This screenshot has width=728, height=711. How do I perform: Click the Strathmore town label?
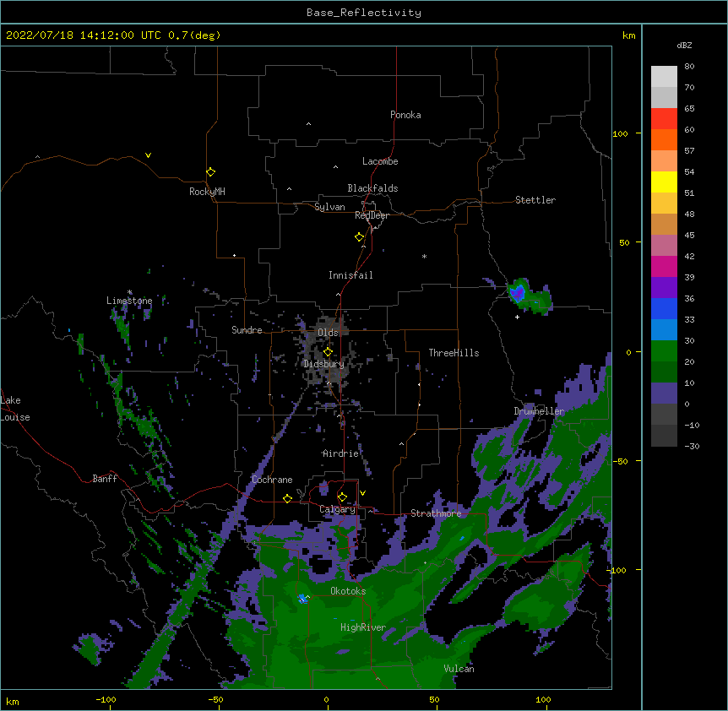tap(436, 513)
